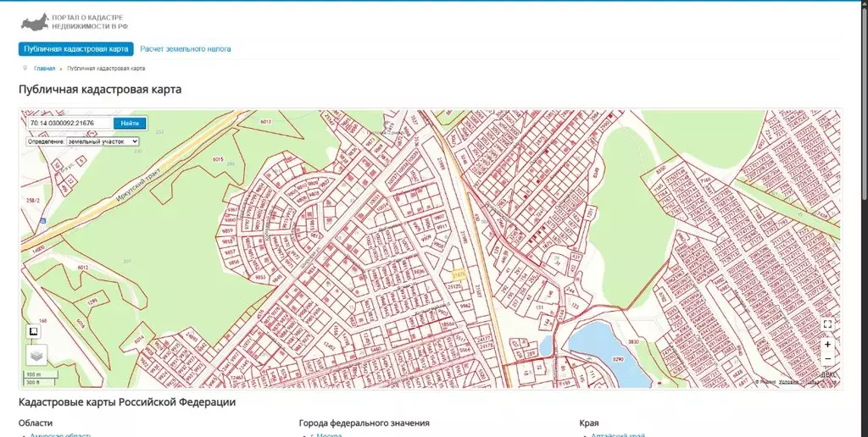Image resolution: width=868 pixels, height=437 pixels.
Task: Click parcel labeled 25125 on map
Action: pos(454,287)
